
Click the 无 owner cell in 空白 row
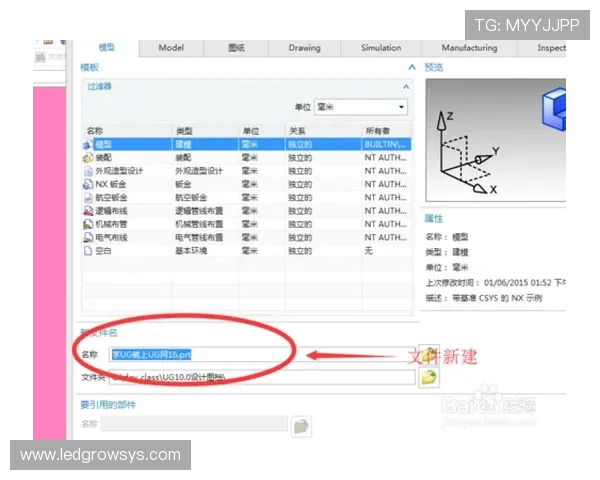click(368, 251)
